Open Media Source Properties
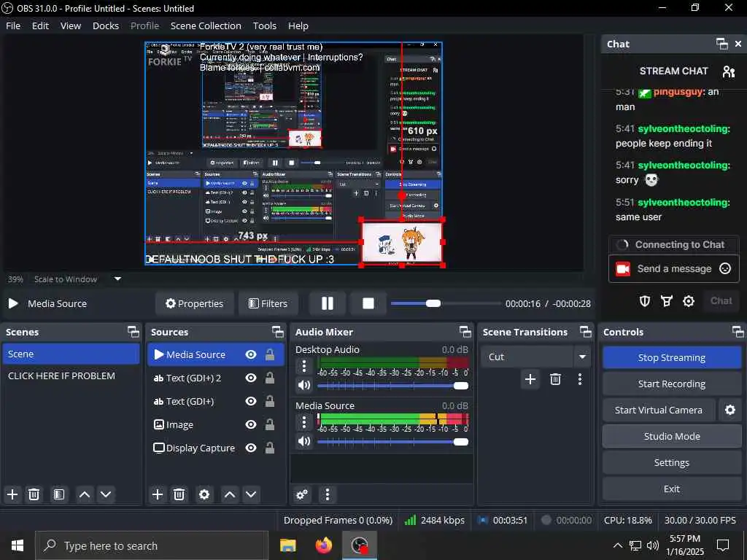This screenshot has width=747, height=560. [194, 303]
